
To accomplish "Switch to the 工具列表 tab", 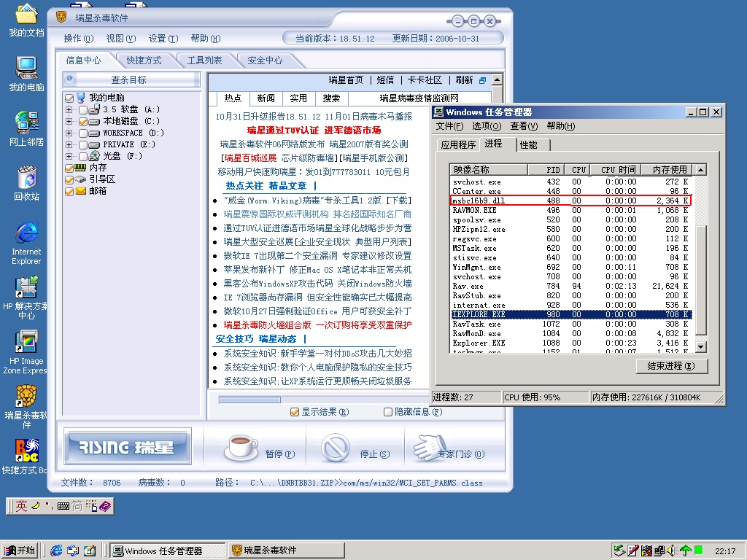I will (x=204, y=61).
